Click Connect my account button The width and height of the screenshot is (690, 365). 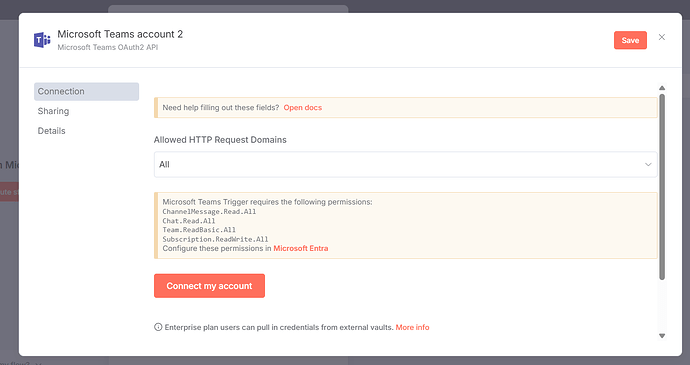pos(209,286)
